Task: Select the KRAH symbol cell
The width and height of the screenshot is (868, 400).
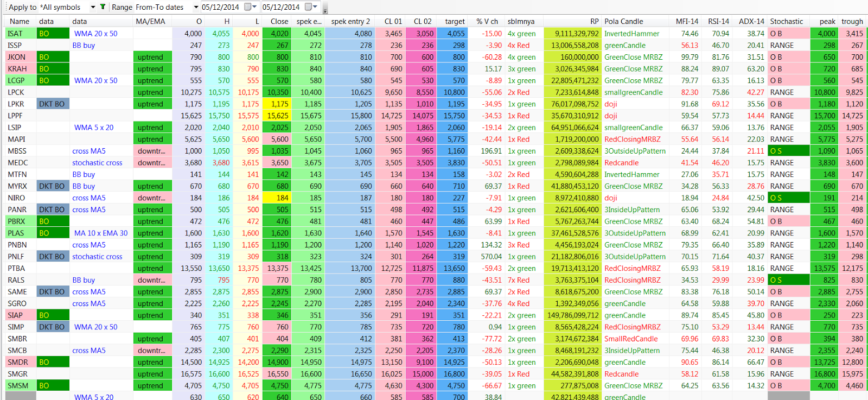Action: click(x=20, y=69)
